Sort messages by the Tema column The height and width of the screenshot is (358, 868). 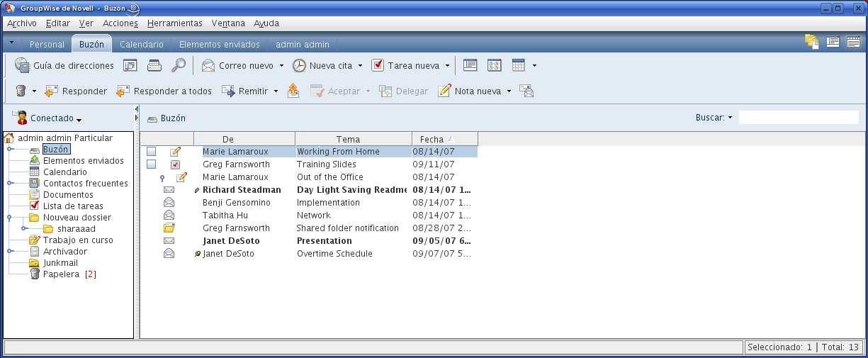tap(354, 139)
